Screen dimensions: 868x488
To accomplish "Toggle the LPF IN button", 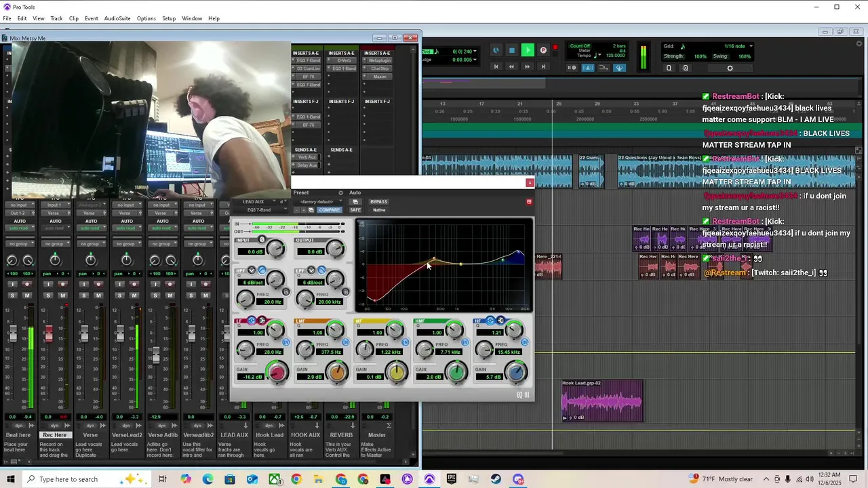I will coord(346,292).
